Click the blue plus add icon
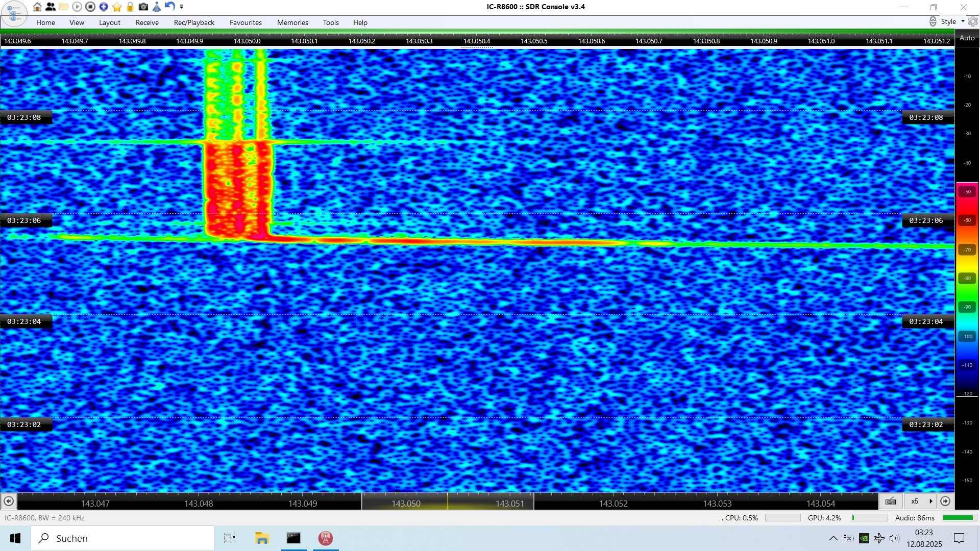This screenshot has height=551, width=980. tap(104, 7)
